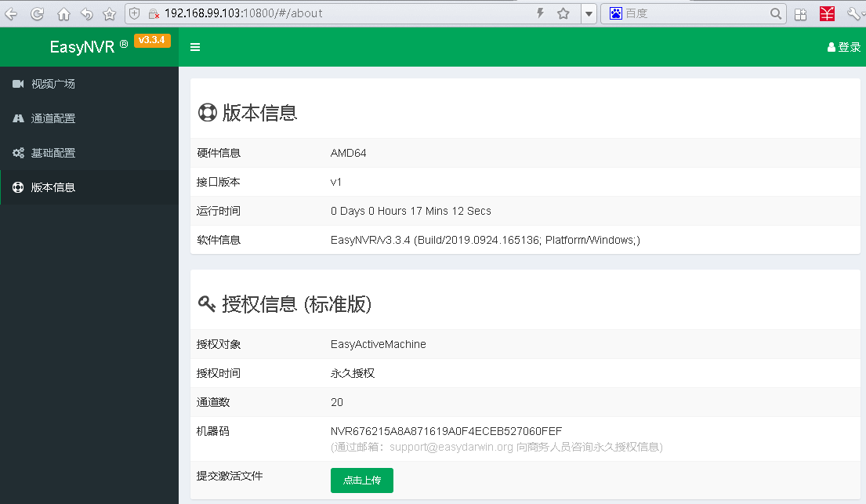Open the browser extensions grid icon
Screen dimensions: 866x504
click(x=800, y=14)
